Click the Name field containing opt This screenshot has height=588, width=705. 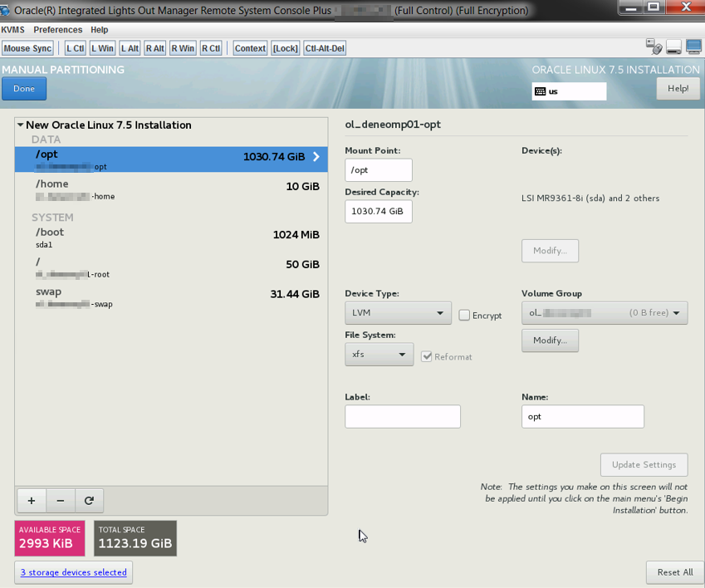(583, 416)
